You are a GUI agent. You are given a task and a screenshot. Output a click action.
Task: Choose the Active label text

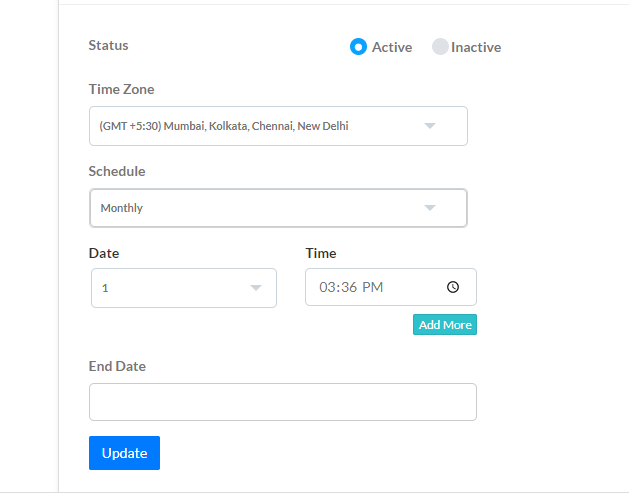point(392,47)
